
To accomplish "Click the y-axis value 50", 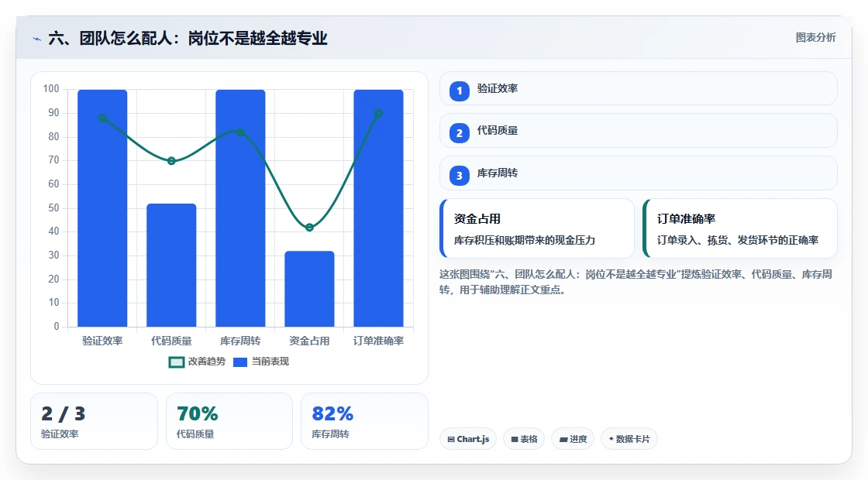I will tap(53, 208).
